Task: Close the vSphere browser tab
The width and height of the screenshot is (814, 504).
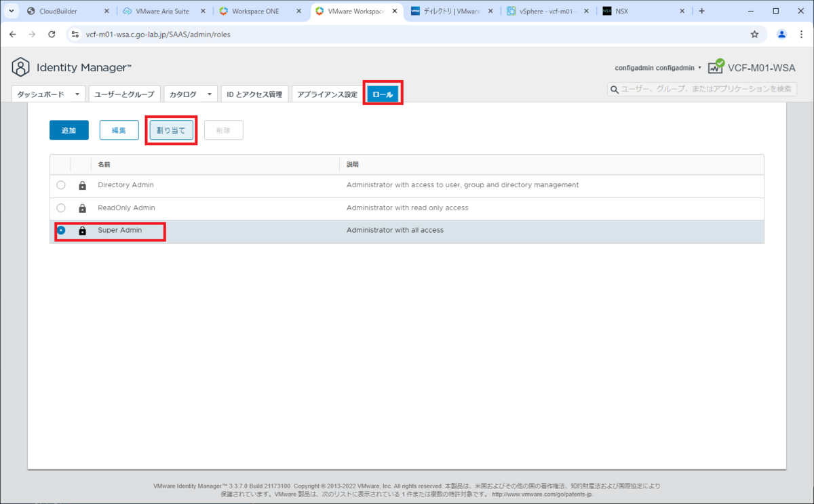Action: tap(587, 11)
